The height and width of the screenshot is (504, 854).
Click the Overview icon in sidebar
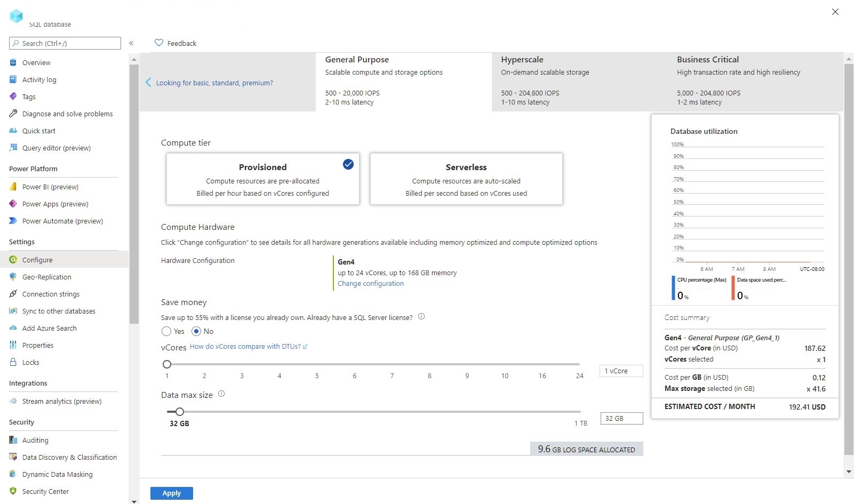click(13, 62)
